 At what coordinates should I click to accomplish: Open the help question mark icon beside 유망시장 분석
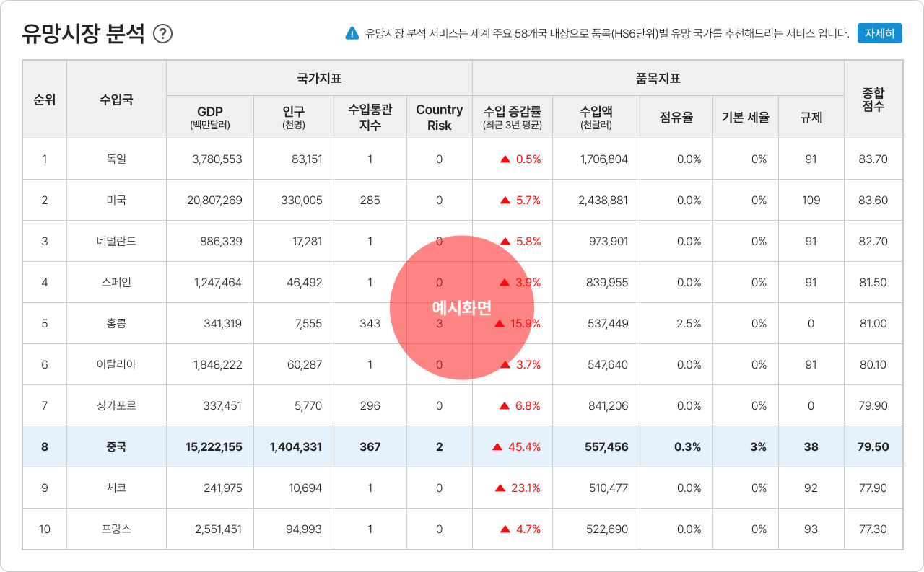pyautogui.click(x=163, y=33)
